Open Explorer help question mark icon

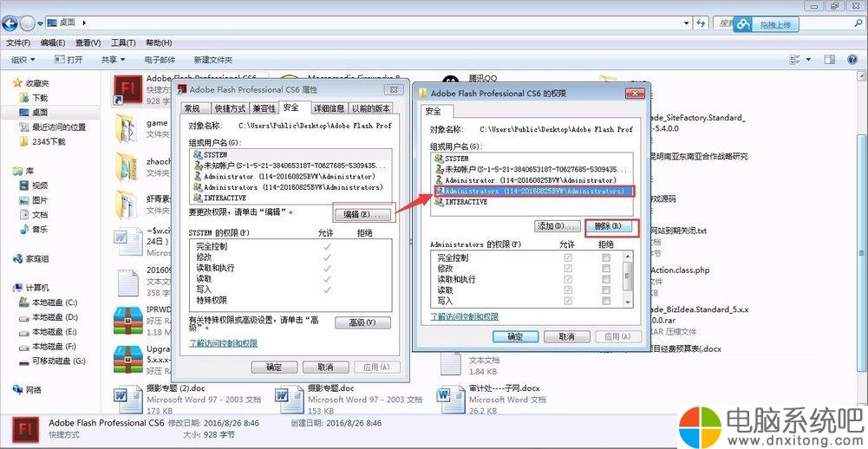pos(853,59)
